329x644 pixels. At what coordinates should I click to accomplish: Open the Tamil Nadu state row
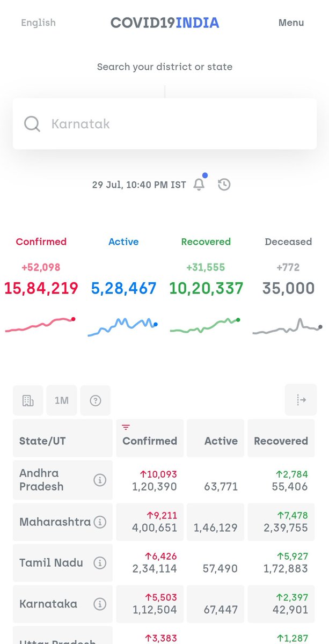(164, 563)
